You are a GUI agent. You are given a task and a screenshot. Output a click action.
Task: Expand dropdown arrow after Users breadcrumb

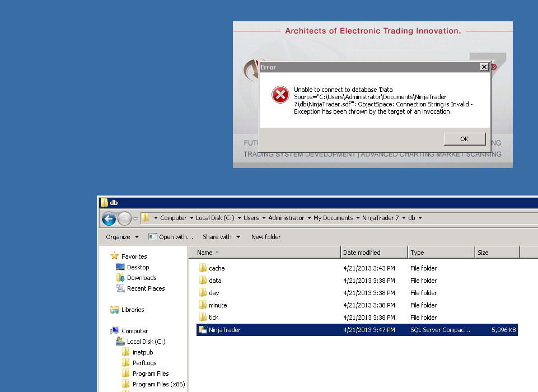click(264, 218)
